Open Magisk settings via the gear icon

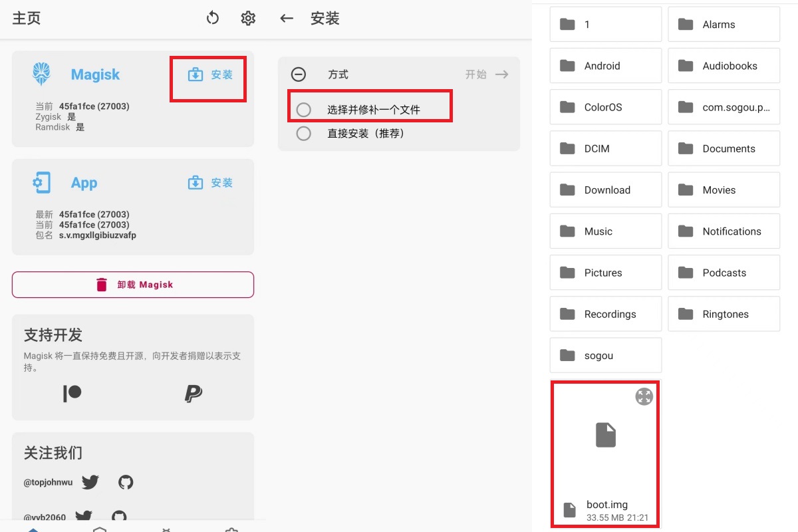248,18
